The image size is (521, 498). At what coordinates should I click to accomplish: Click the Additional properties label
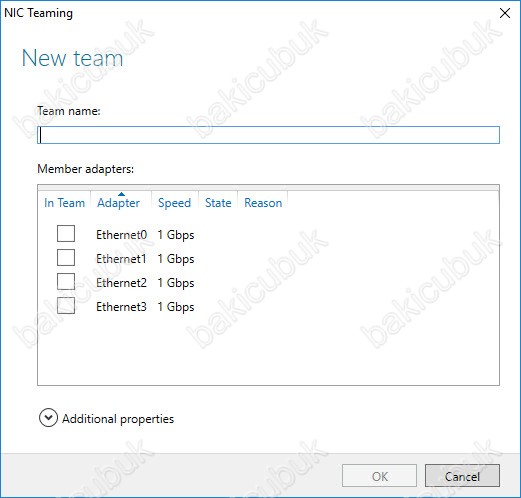pyautogui.click(x=118, y=419)
